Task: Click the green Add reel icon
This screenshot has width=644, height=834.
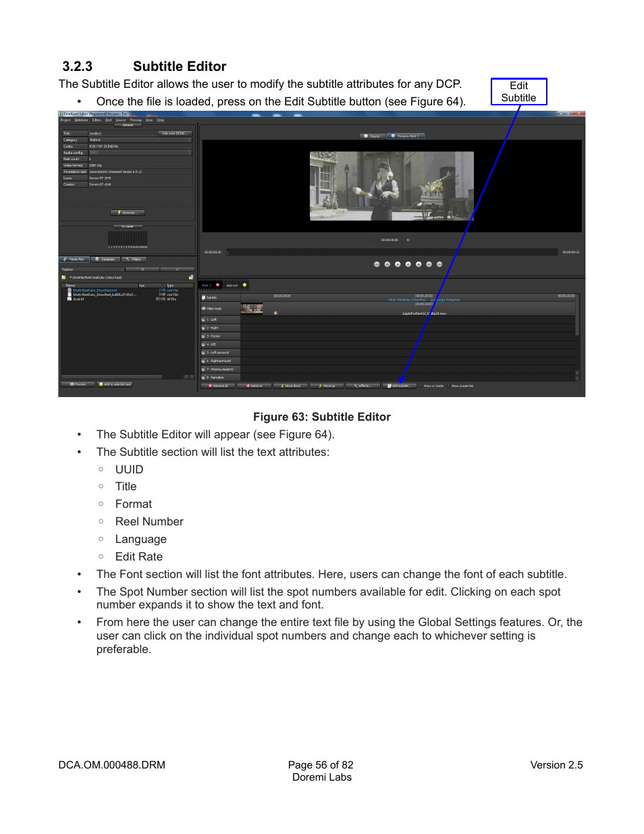Action: (244, 285)
